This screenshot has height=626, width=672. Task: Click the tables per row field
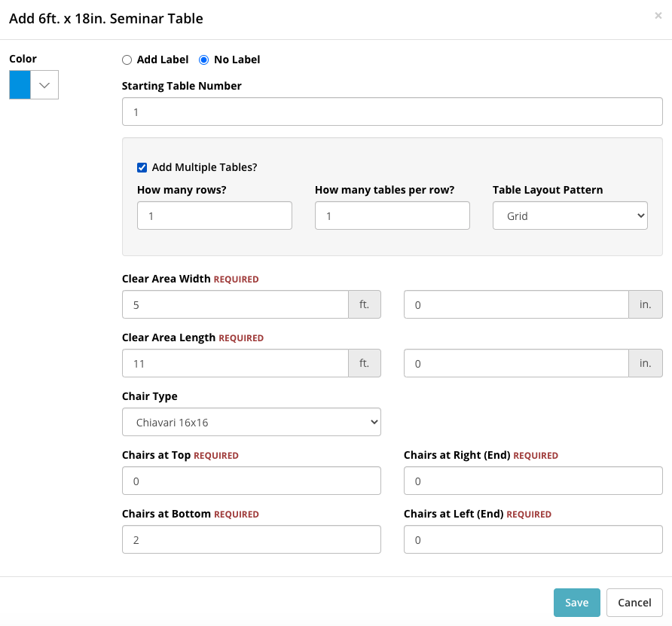pyautogui.click(x=393, y=215)
